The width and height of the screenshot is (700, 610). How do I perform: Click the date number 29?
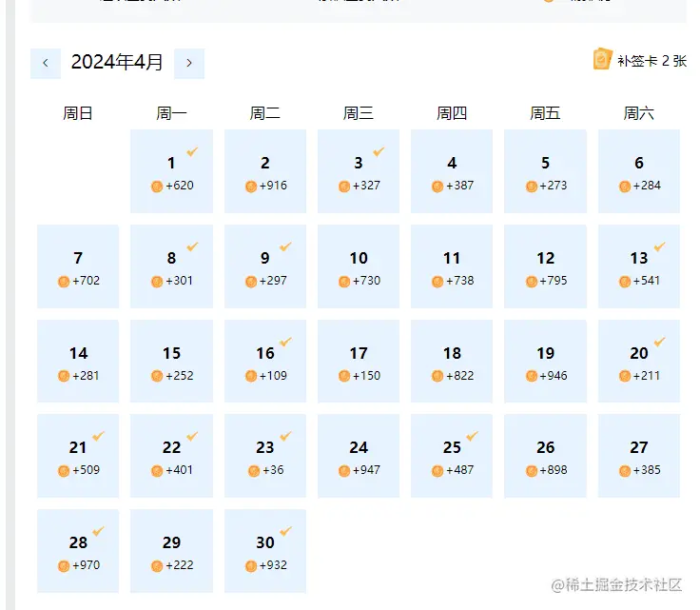pyautogui.click(x=171, y=542)
